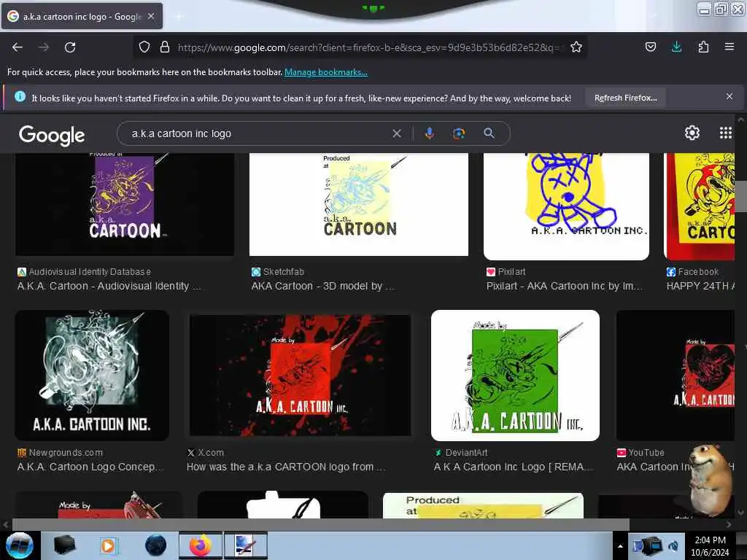Open the Firefox hamburger menu
Screen dimensions: 747x560
point(729,47)
